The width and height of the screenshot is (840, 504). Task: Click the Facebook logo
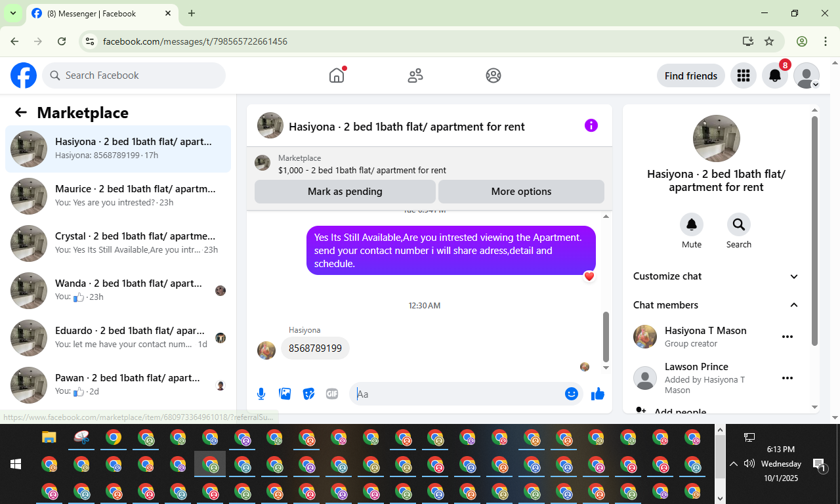click(24, 75)
